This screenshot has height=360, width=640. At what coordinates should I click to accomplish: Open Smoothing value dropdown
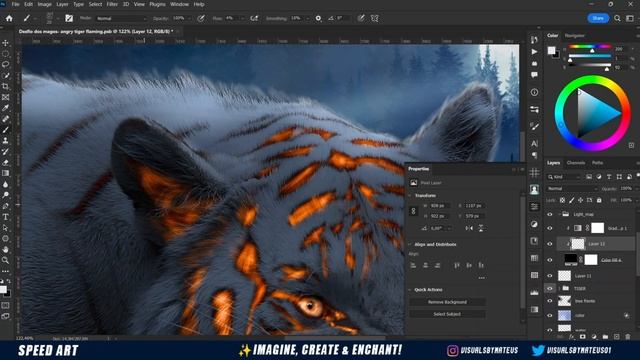pos(307,18)
